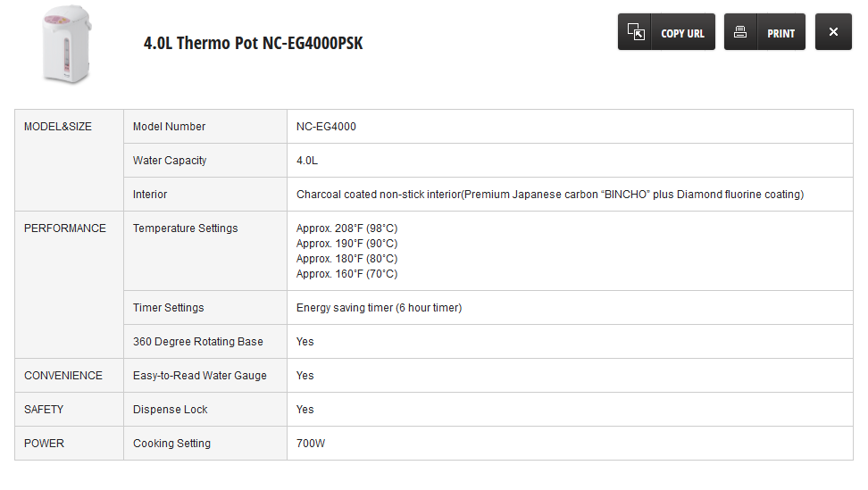Click the Approx. 208°F (98°C) temperature line
The image size is (868, 490).
[346, 228]
